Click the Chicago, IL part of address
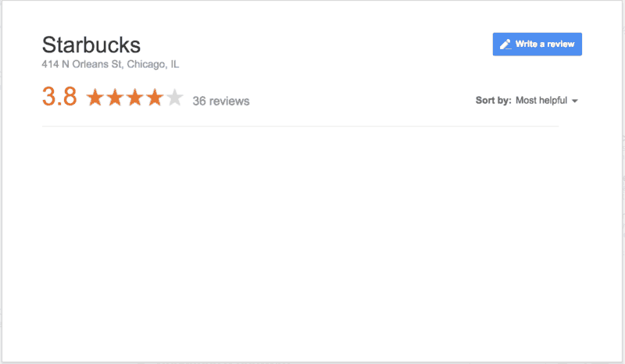625x364 pixels. pos(153,64)
